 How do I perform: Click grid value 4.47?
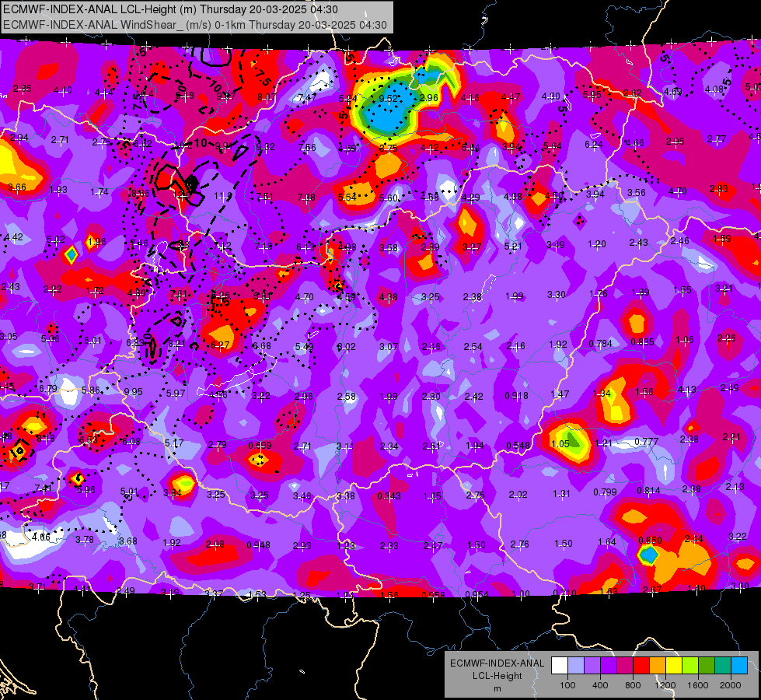(x=511, y=97)
